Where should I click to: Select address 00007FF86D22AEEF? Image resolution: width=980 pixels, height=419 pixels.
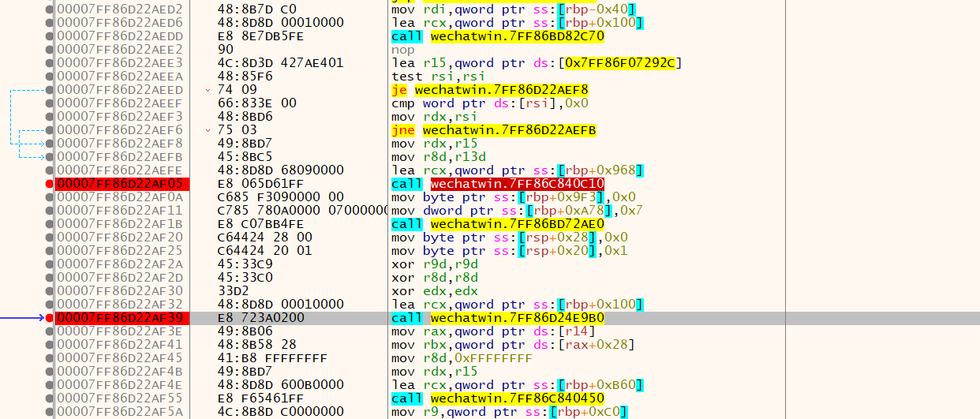point(119,103)
